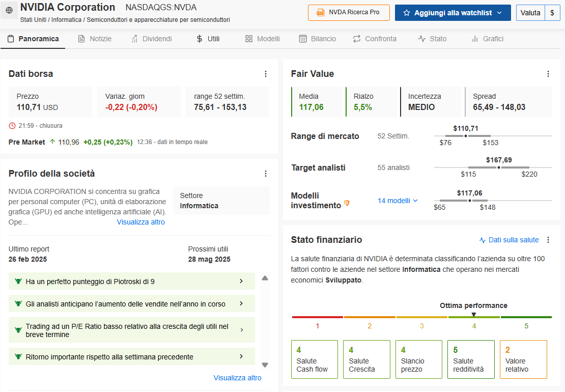Viewport: 565px width, 392px height.
Task: Expand the P/E Ratio insight chevron
Action: point(241,330)
